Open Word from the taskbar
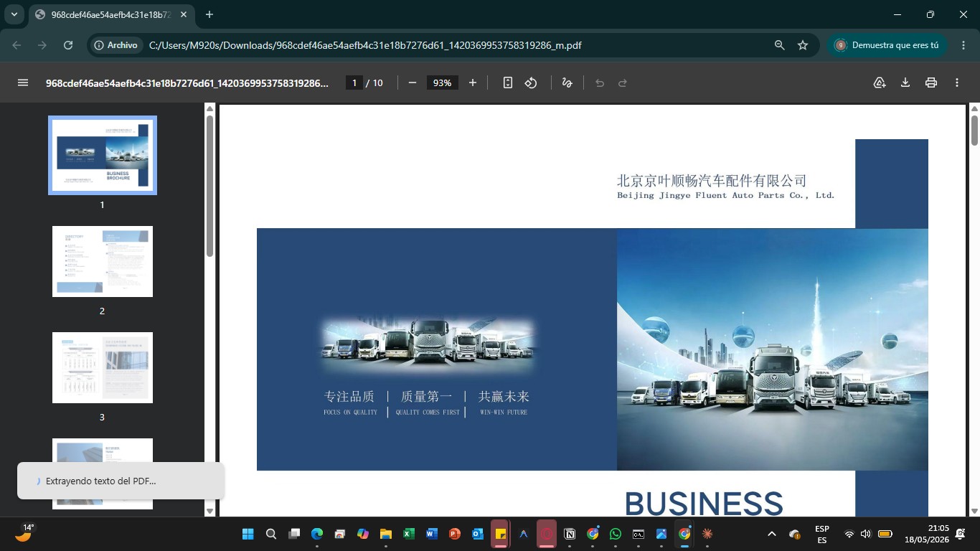Image resolution: width=980 pixels, height=551 pixels. [x=432, y=534]
